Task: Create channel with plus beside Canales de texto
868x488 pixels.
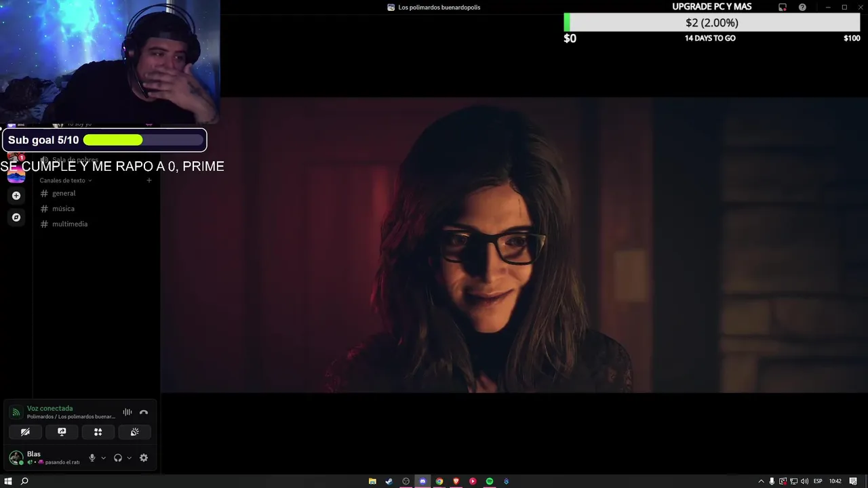Action: click(149, 180)
